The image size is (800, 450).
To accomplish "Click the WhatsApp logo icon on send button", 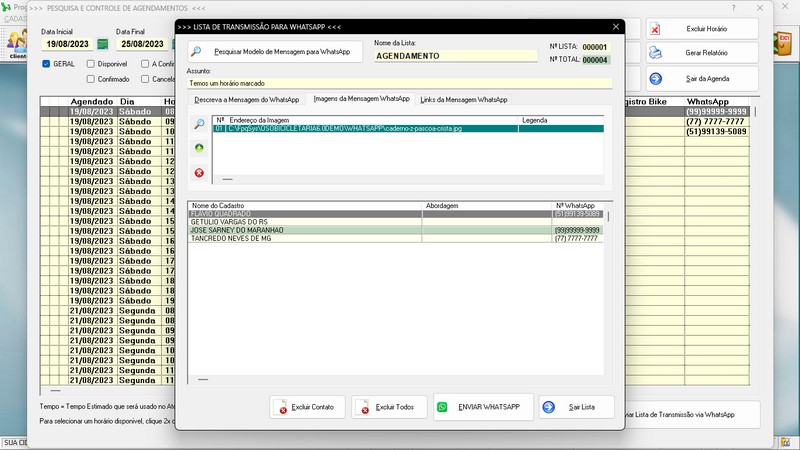I will (x=442, y=407).
